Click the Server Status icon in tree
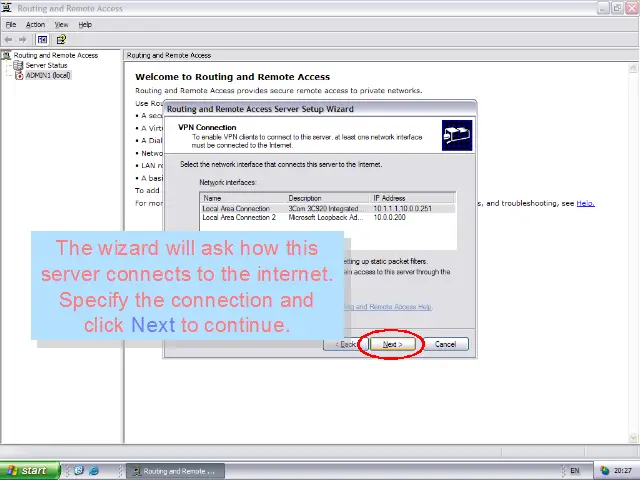This screenshot has height=480, width=640. pyautogui.click(x=18, y=65)
